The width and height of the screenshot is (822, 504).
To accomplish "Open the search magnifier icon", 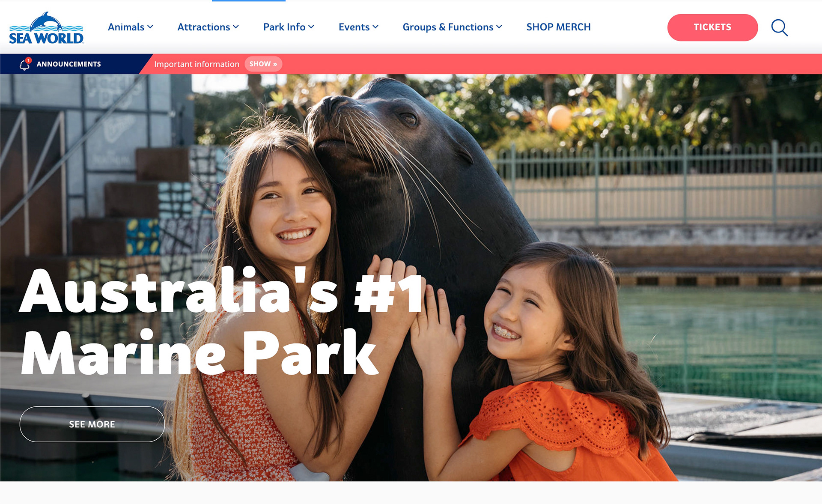I will click(x=779, y=27).
